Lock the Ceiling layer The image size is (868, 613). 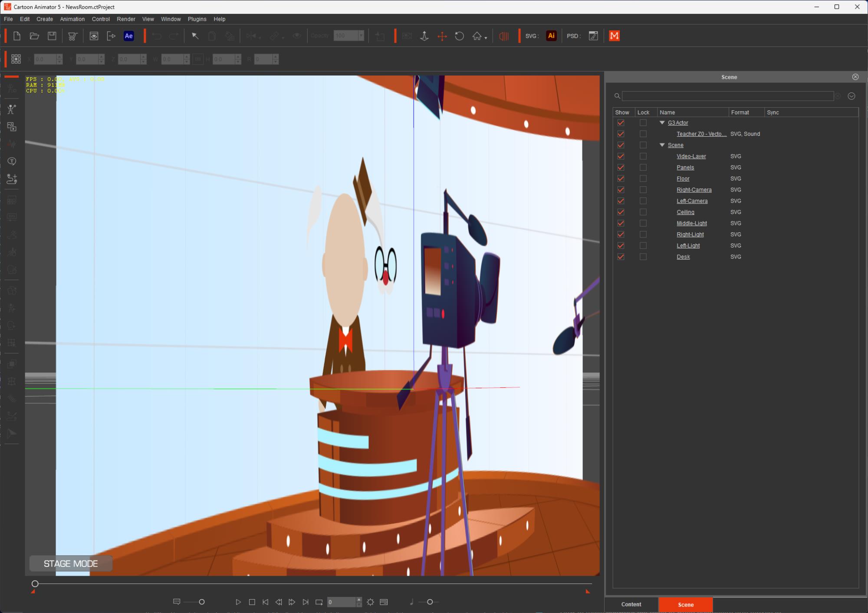coord(643,212)
